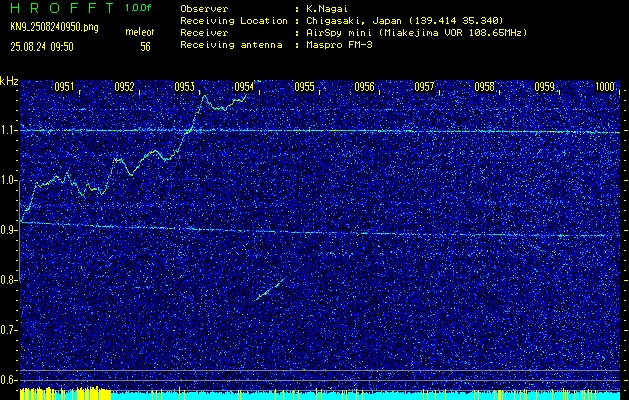
Task: Select the observer name K.Nagai
Action: pyautogui.click(x=329, y=8)
